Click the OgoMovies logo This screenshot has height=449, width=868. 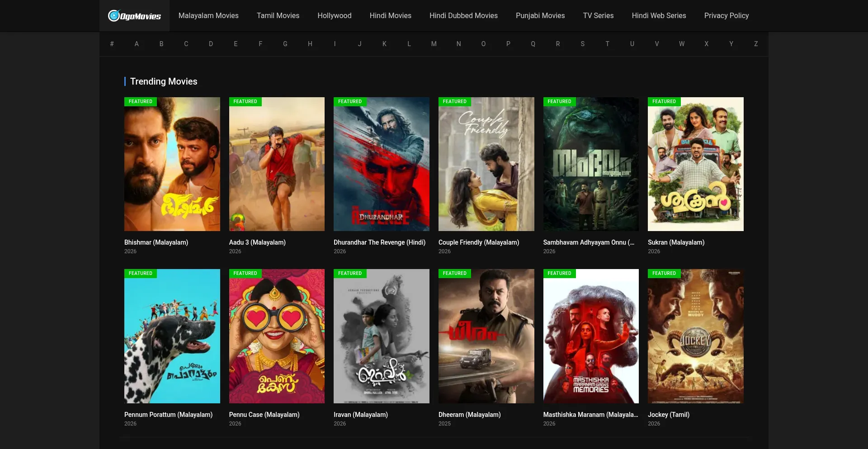[134, 16]
